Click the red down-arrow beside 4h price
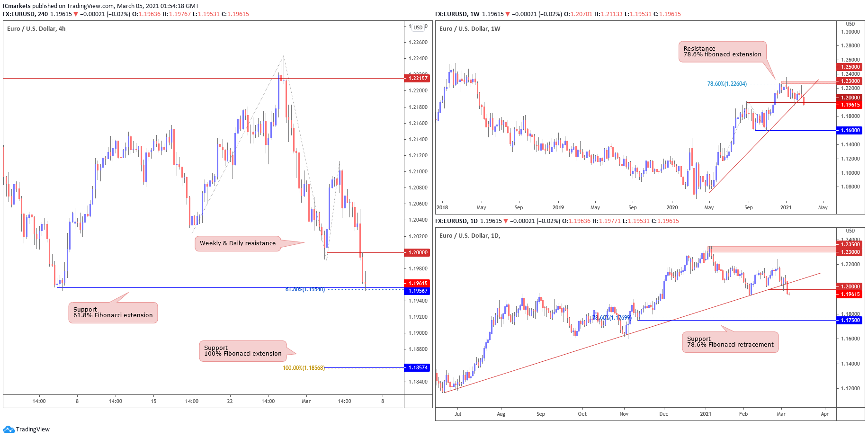Viewport: 868px width, 438px height. tap(76, 14)
